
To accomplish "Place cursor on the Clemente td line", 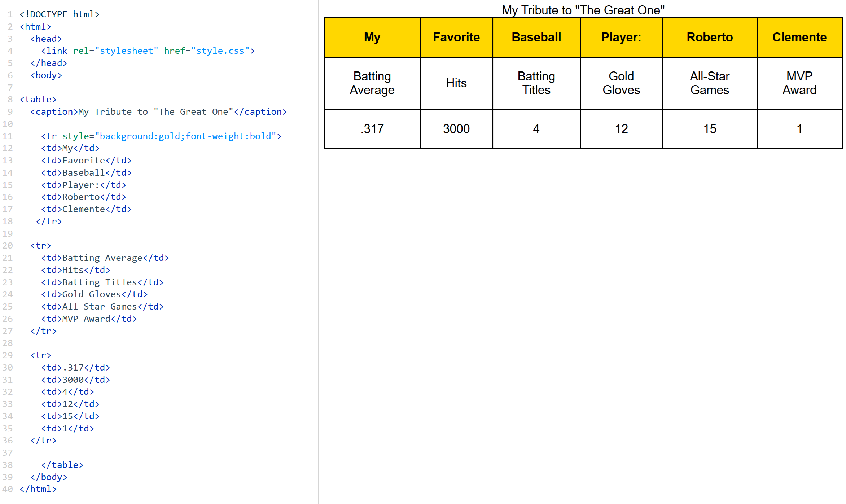I will coord(86,209).
